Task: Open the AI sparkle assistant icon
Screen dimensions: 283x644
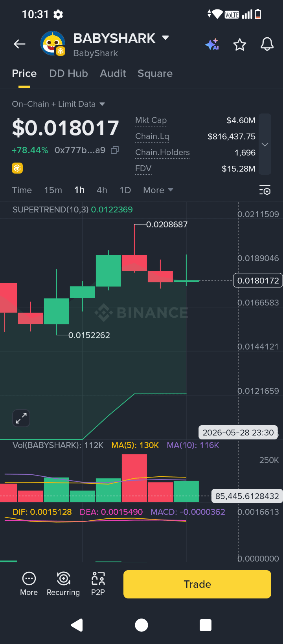Action: click(212, 44)
